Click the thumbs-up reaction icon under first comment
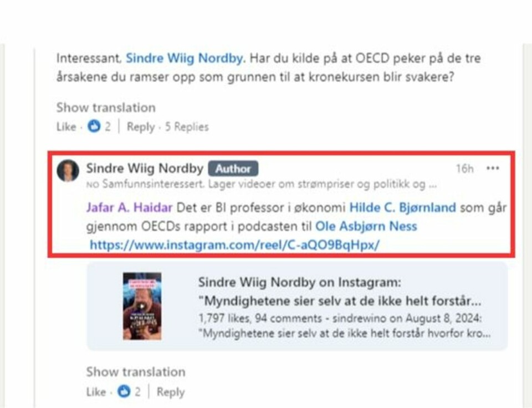This screenshot has height=408, width=532. [x=94, y=126]
